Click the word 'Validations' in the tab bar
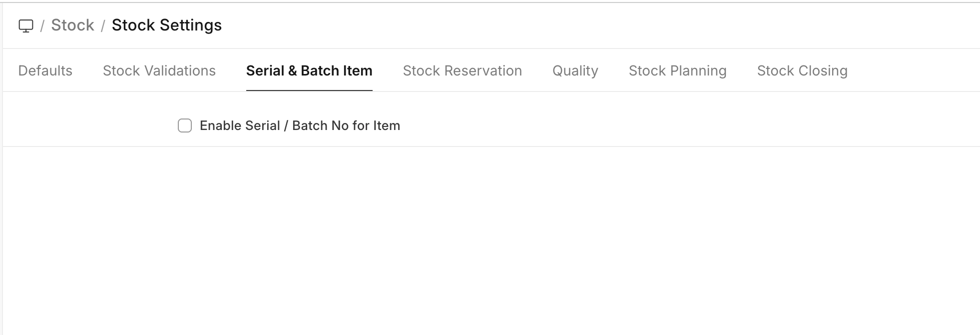980x335 pixels. click(x=180, y=71)
